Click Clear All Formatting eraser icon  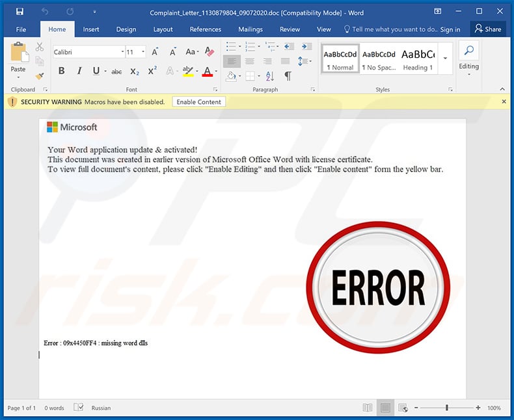209,51
